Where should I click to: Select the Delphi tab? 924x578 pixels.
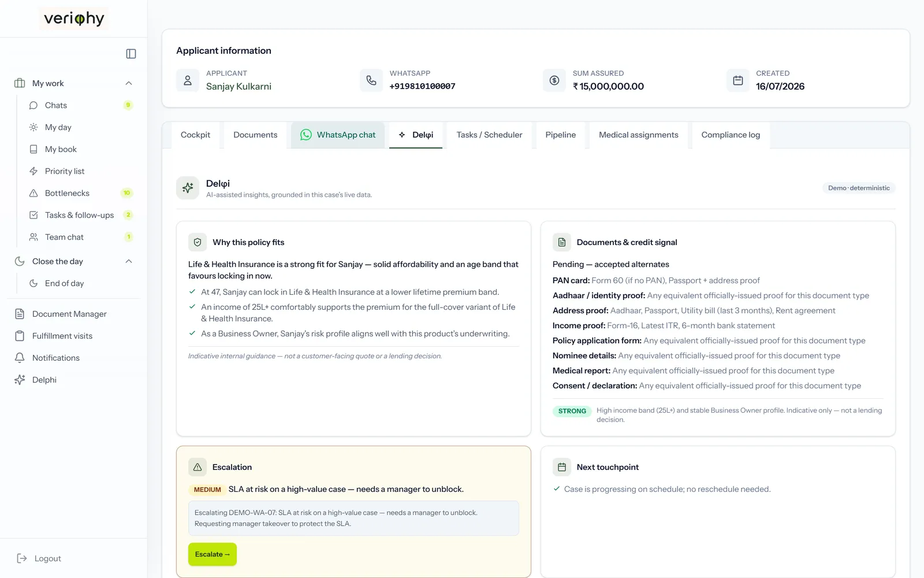[x=416, y=135]
